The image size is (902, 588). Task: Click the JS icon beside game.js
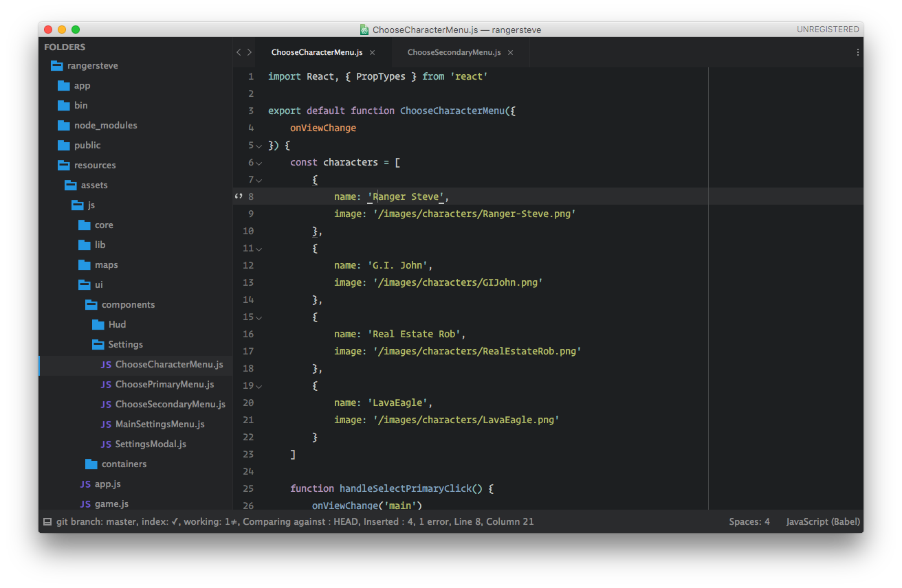85,504
